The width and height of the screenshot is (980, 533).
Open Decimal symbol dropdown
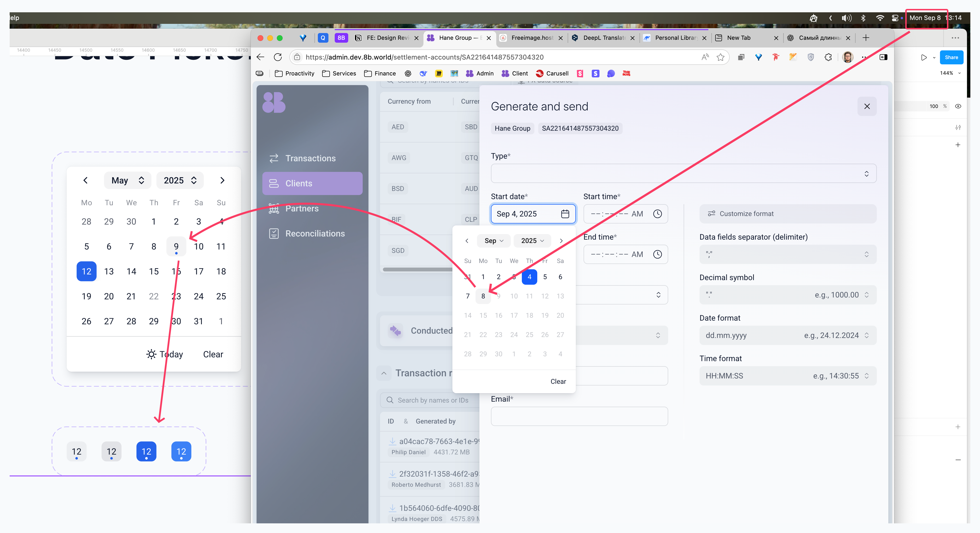pos(788,295)
